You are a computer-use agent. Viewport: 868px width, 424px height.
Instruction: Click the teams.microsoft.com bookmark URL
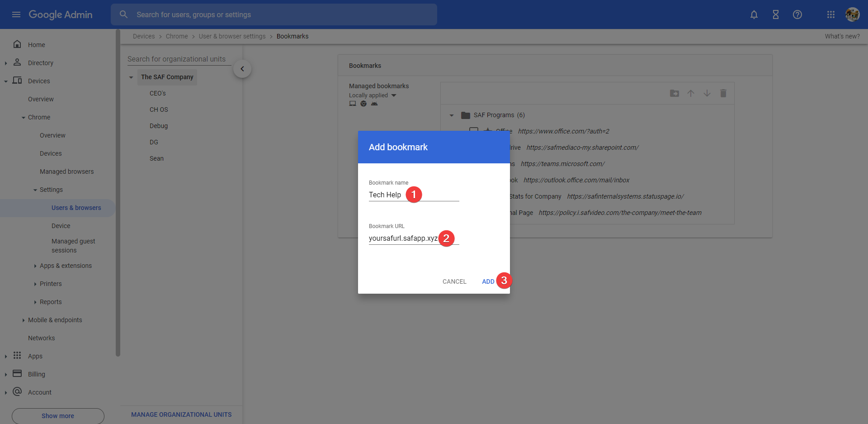tap(562, 164)
